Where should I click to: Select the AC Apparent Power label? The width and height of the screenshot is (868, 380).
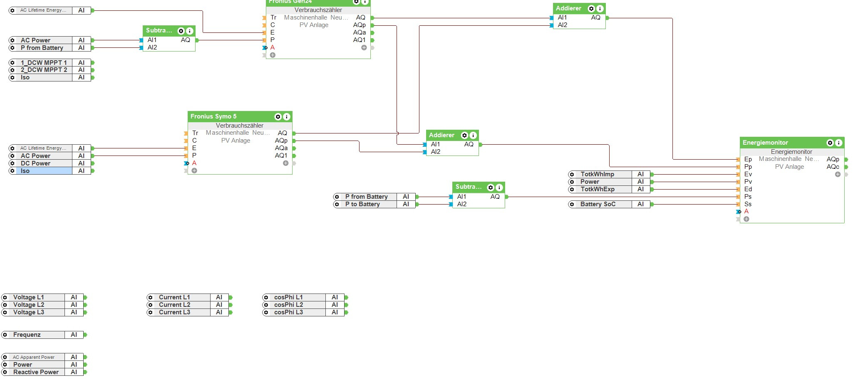(34, 357)
